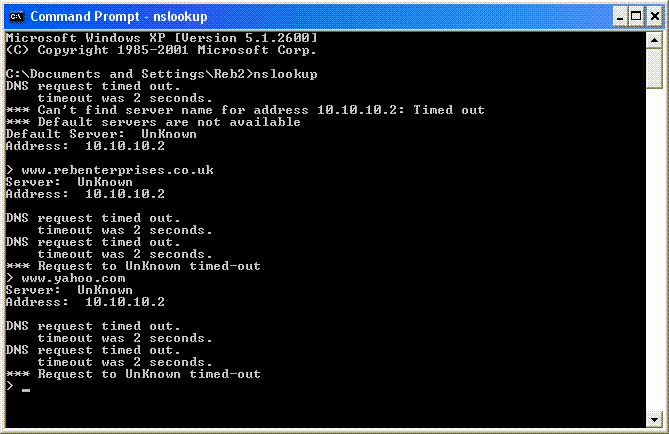Screen dimensions: 669x434
Task: Minimize the Command Prompt window
Action: pos(620,17)
